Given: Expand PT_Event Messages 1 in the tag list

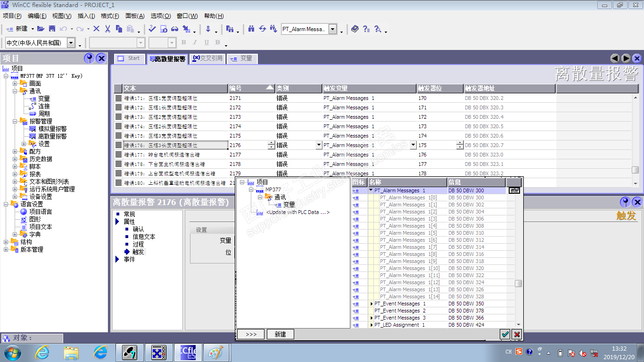Looking at the screenshot, I should pyautogui.click(x=372, y=304).
